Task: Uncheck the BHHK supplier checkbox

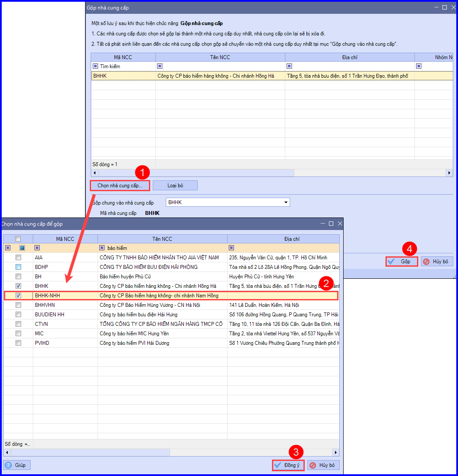Action: 19,286
